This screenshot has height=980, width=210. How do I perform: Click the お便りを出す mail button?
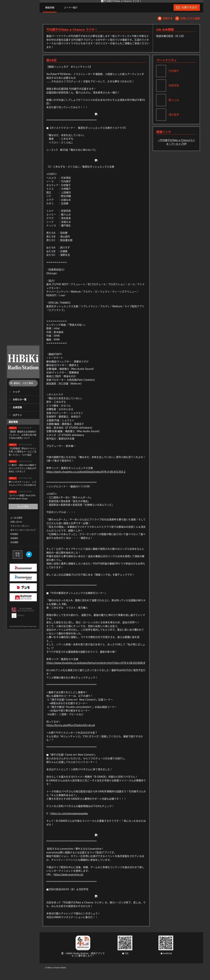coord(187,8)
